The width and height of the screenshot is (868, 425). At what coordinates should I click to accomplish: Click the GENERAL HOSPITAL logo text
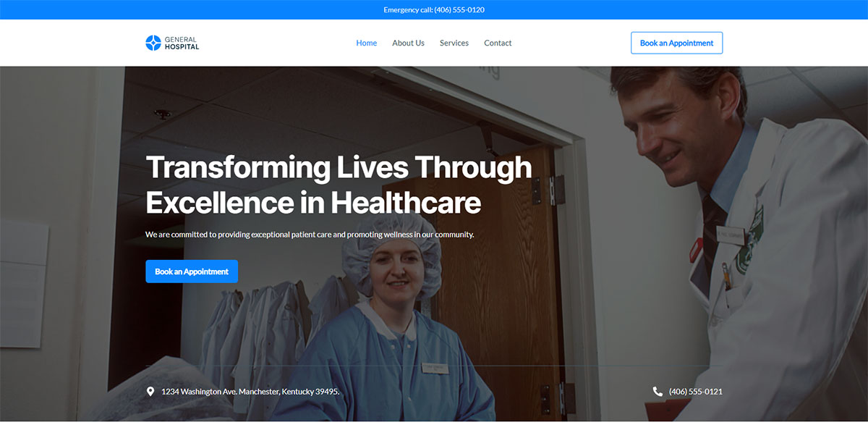pyautogui.click(x=182, y=43)
